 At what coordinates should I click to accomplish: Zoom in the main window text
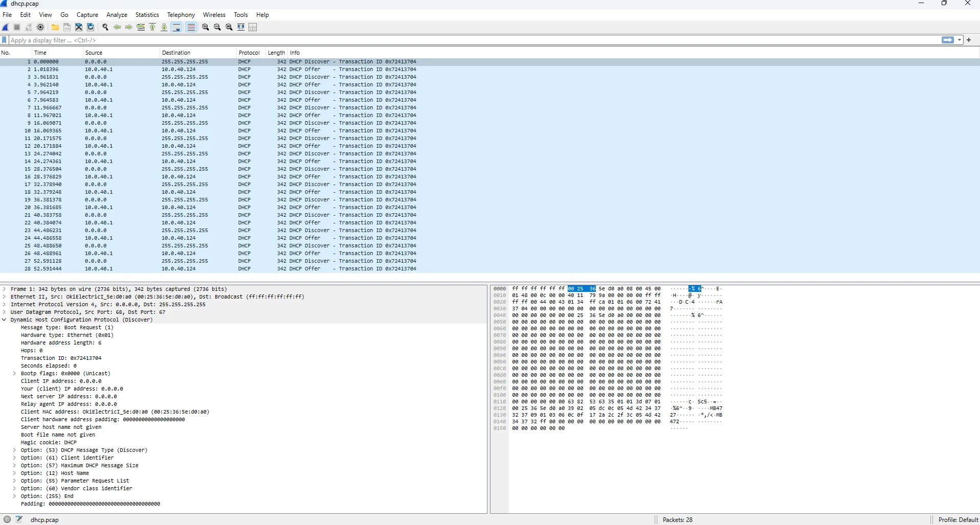(206, 27)
